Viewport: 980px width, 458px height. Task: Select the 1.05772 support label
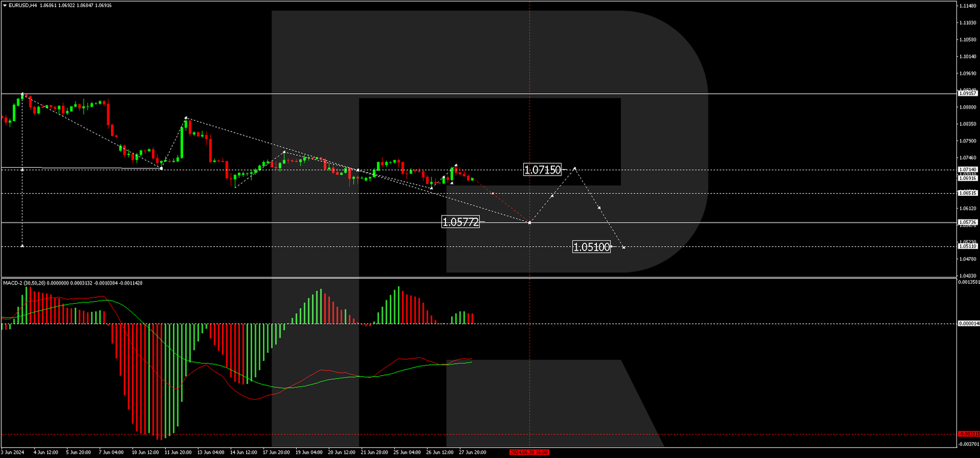pyautogui.click(x=460, y=222)
